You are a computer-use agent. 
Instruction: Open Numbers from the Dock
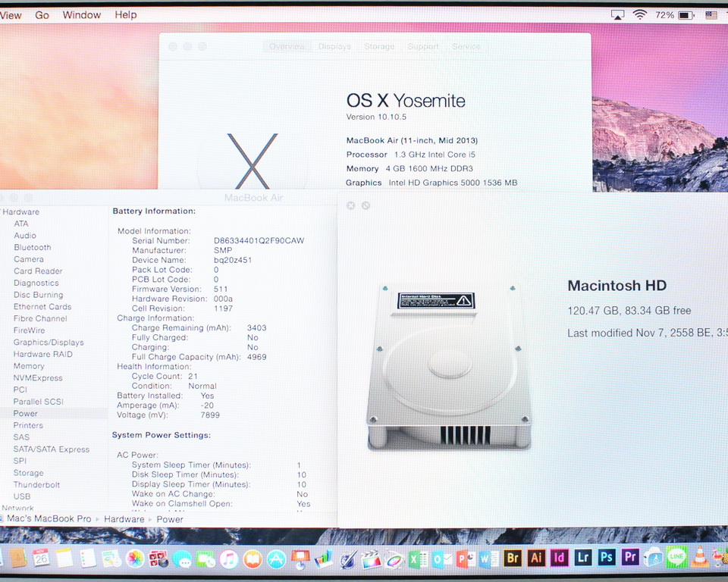pyautogui.click(x=324, y=559)
